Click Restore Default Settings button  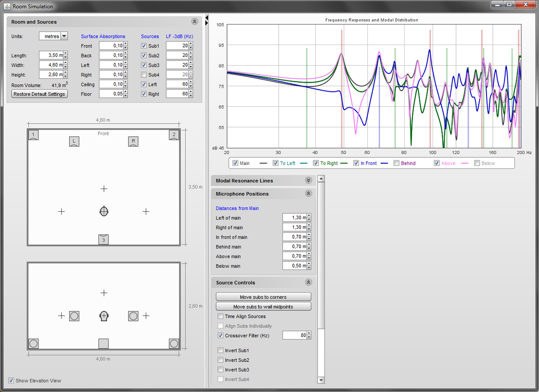[40, 94]
